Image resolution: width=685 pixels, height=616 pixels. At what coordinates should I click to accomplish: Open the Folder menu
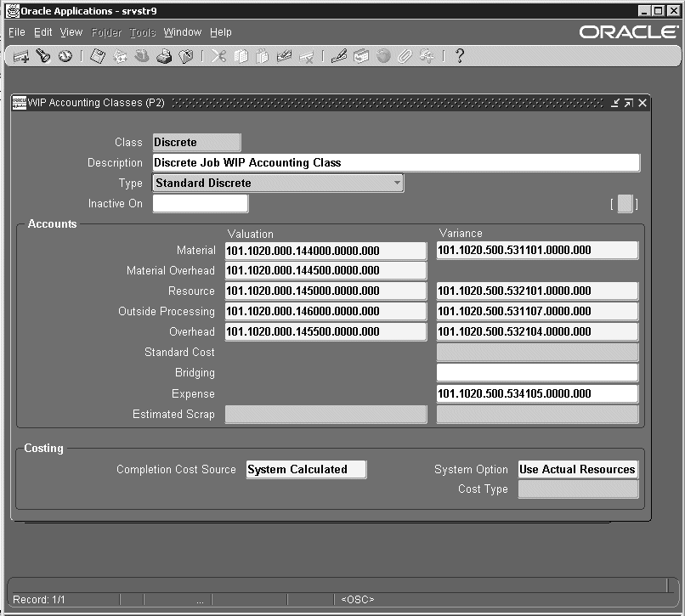pos(106,32)
